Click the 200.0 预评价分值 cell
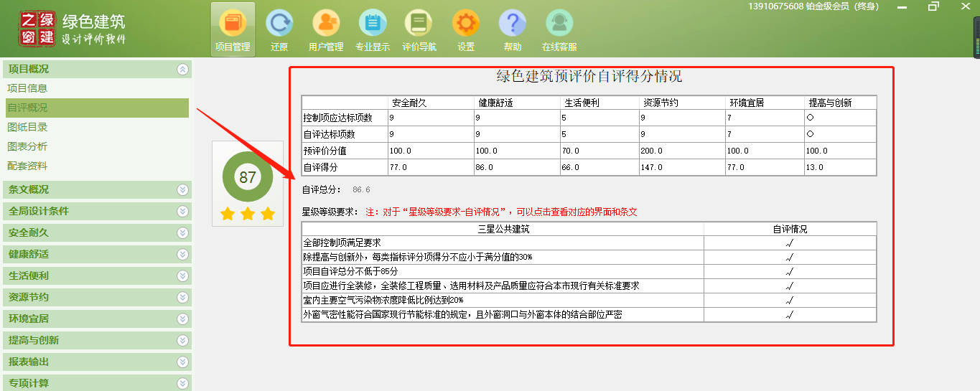Viewport: 980px width, 391px height. pyautogui.click(x=682, y=151)
